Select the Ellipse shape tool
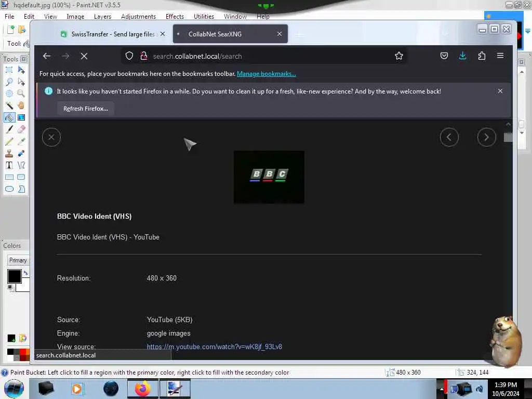532x399 pixels. pos(9,189)
